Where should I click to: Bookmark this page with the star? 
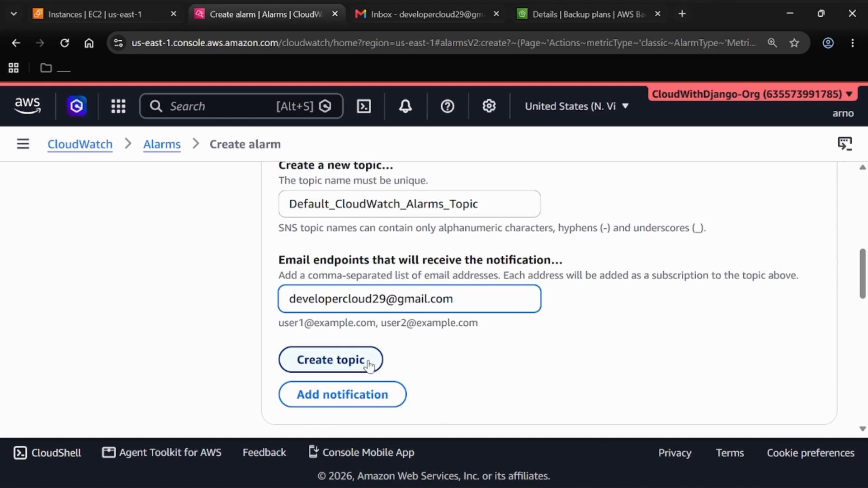point(794,43)
